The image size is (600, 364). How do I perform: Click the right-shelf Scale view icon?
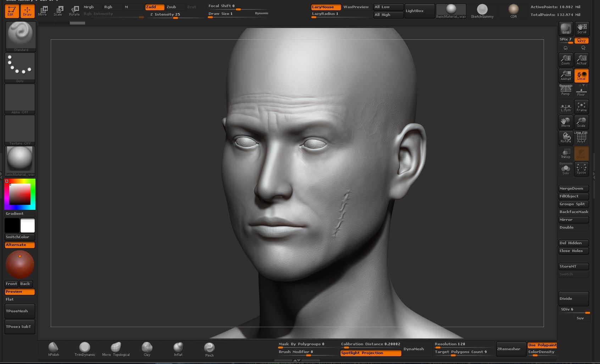582,122
